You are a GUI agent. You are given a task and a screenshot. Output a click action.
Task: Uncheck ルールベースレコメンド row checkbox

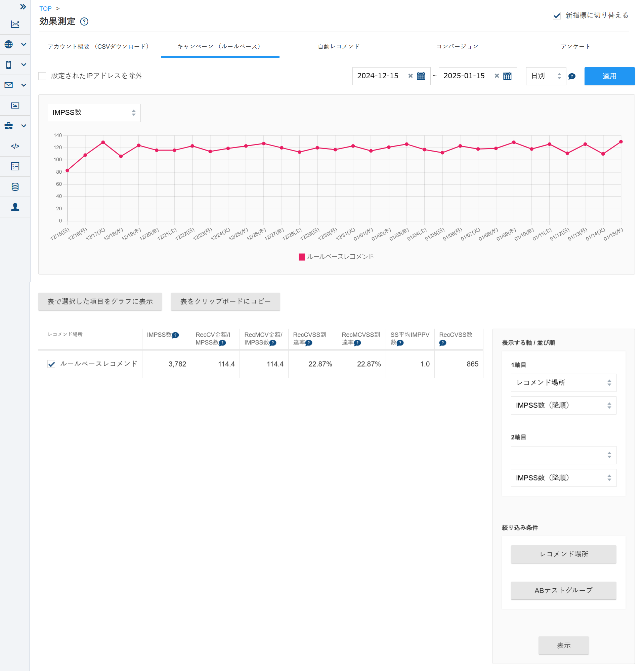(x=51, y=364)
